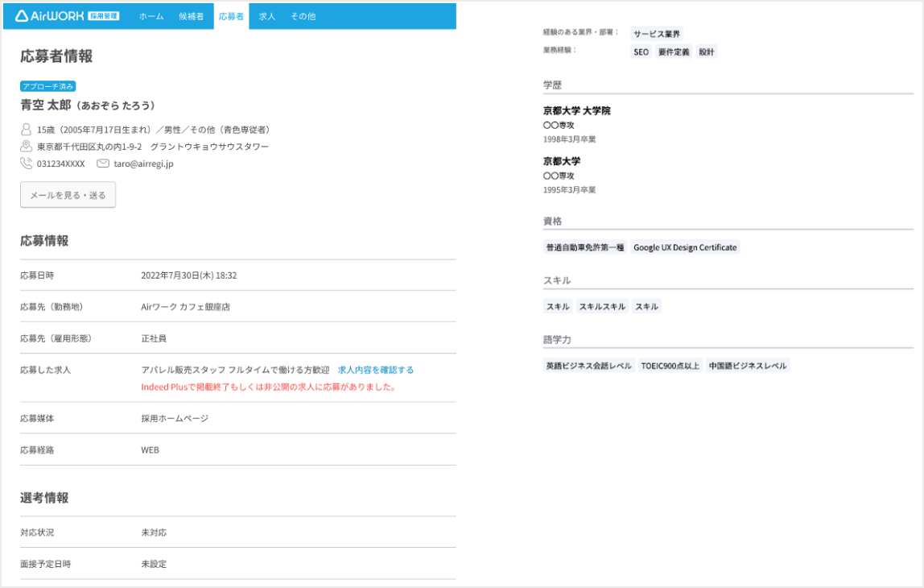Click the 京都大学 大学院 entry
924x588 pixels.
577,110
